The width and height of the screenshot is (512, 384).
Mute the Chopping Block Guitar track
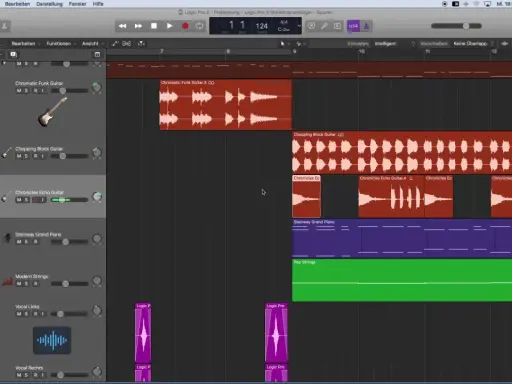pos(19,156)
